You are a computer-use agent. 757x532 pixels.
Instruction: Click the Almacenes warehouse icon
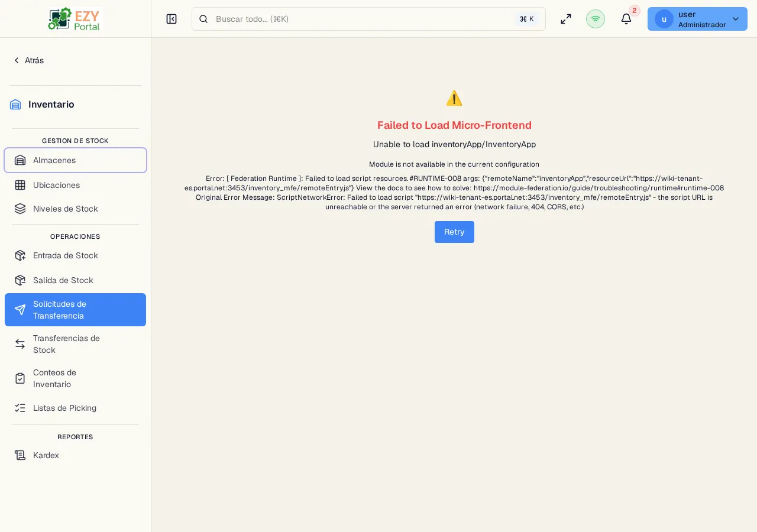(x=20, y=160)
